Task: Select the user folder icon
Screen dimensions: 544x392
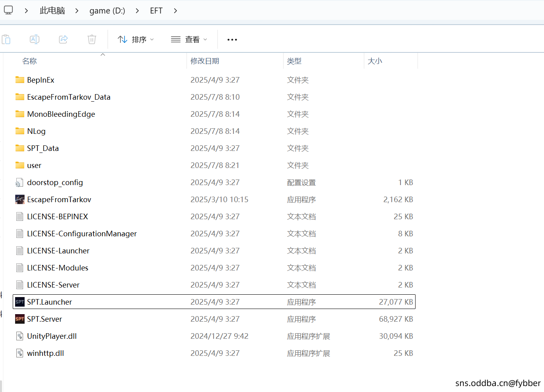Action: (20, 165)
